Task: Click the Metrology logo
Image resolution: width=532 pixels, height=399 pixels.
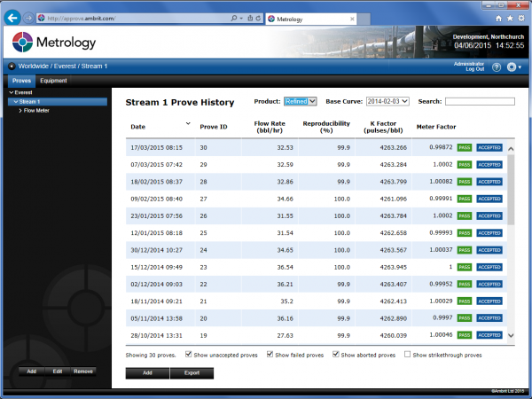Action: pyautogui.click(x=54, y=43)
